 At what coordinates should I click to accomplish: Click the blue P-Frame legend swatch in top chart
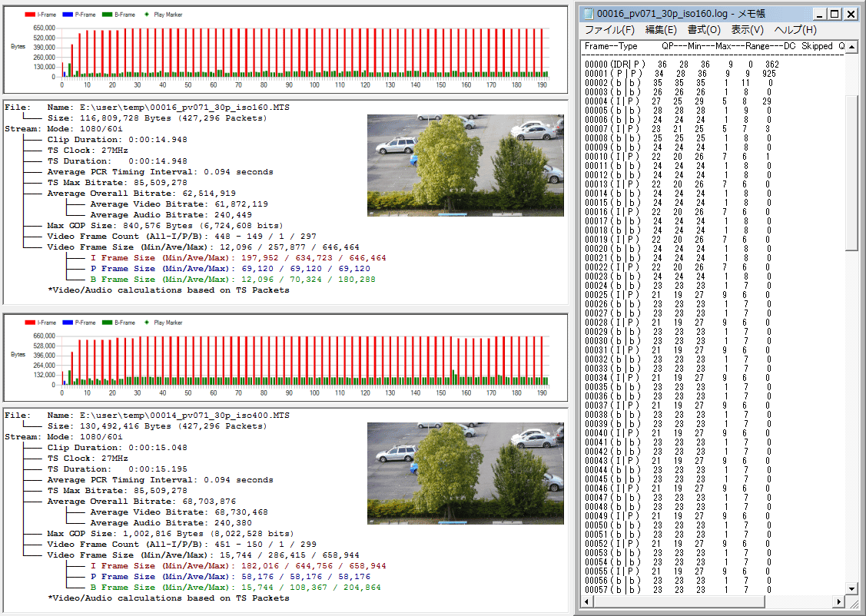click(68, 15)
